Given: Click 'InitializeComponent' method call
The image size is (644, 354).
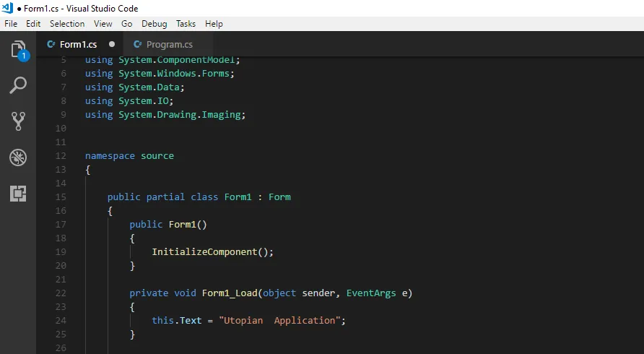Looking at the screenshot, I should (204, 252).
